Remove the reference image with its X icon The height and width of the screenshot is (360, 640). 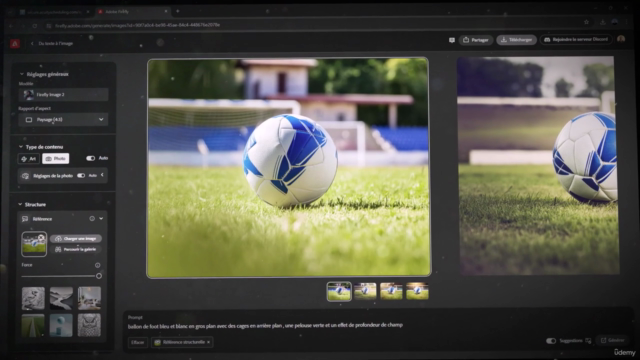[x=41, y=238]
